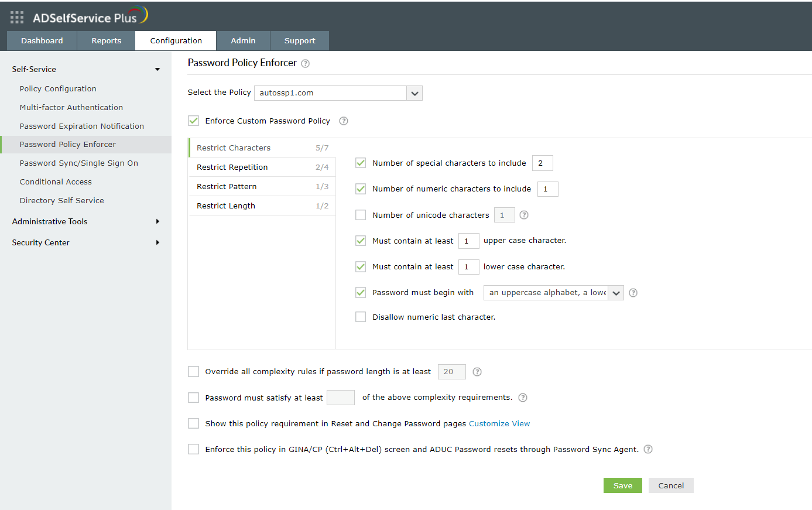The width and height of the screenshot is (812, 510).
Task: Click the special characters count field
Action: [542, 163]
